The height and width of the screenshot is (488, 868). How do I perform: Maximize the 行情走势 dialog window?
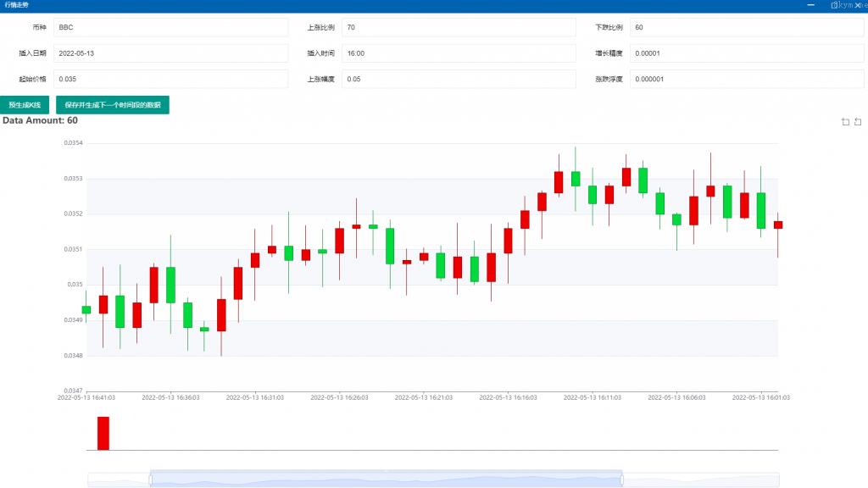tap(836, 5)
